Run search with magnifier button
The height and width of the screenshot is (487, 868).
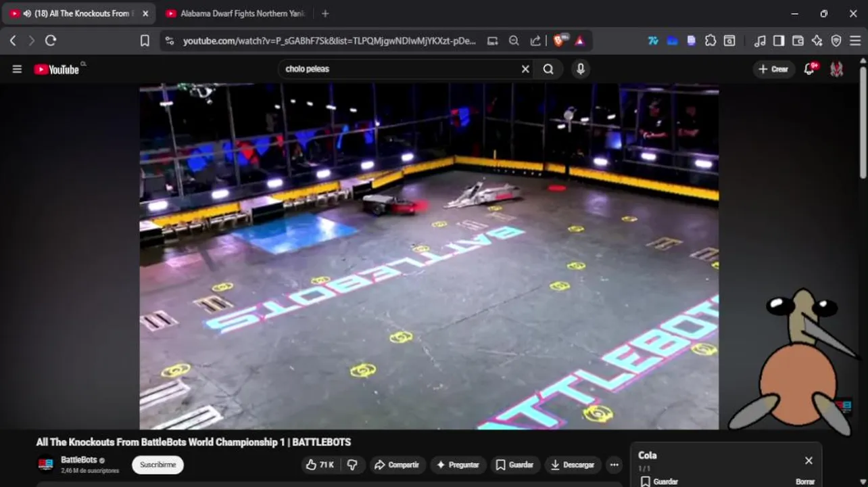pyautogui.click(x=548, y=69)
